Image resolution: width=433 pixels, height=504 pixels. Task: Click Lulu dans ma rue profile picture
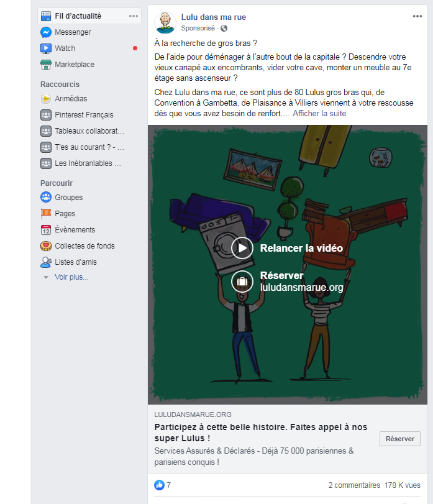pos(165,22)
